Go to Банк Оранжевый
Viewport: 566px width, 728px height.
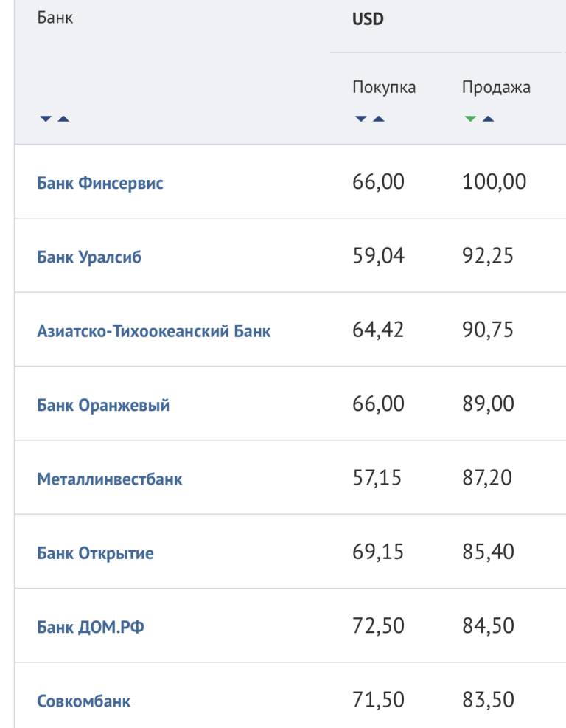point(103,405)
